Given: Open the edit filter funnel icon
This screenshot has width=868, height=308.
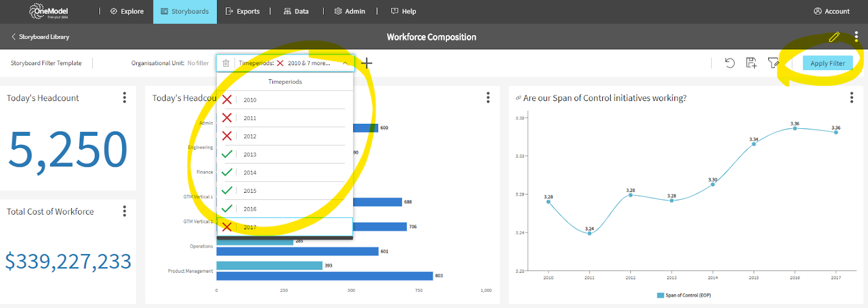Looking at the screenshot, I should click(x=773, y=63).
